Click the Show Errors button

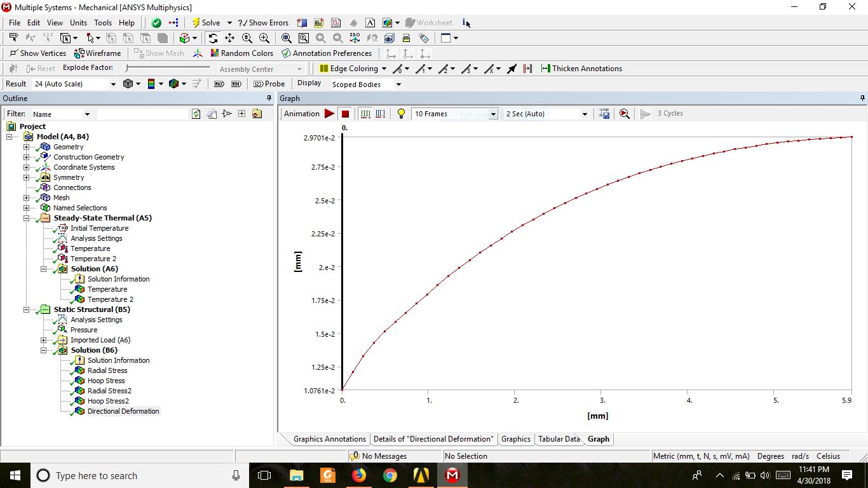click(x=263, y=23)
